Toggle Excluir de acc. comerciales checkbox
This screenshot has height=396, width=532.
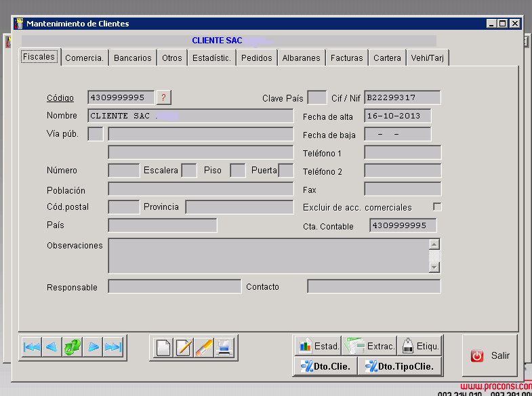click(x=437, y=206)
